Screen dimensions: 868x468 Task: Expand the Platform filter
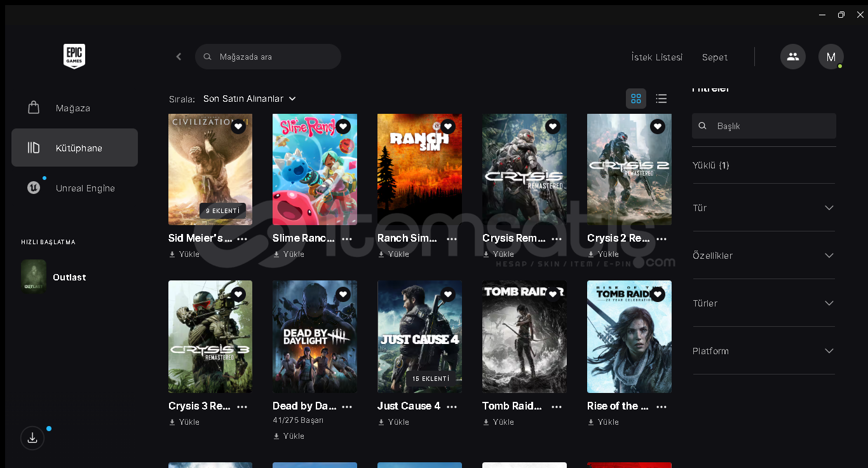coord(764,351)
